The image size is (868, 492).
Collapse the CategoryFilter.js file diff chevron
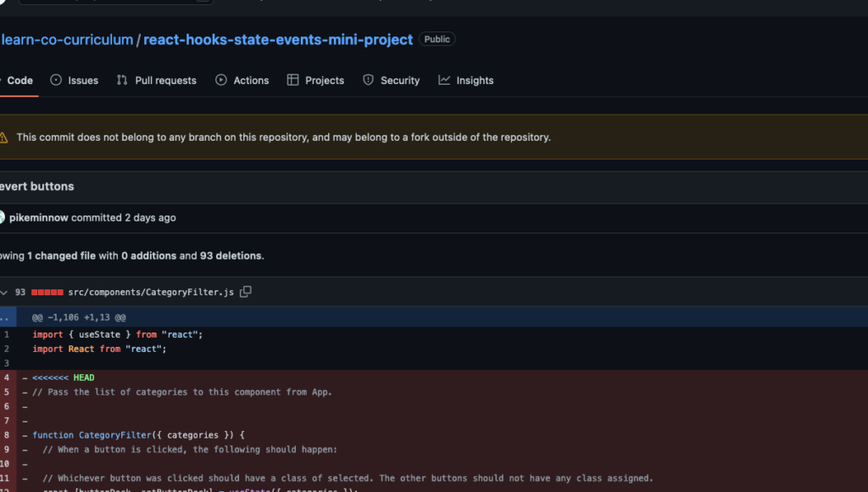4,292
